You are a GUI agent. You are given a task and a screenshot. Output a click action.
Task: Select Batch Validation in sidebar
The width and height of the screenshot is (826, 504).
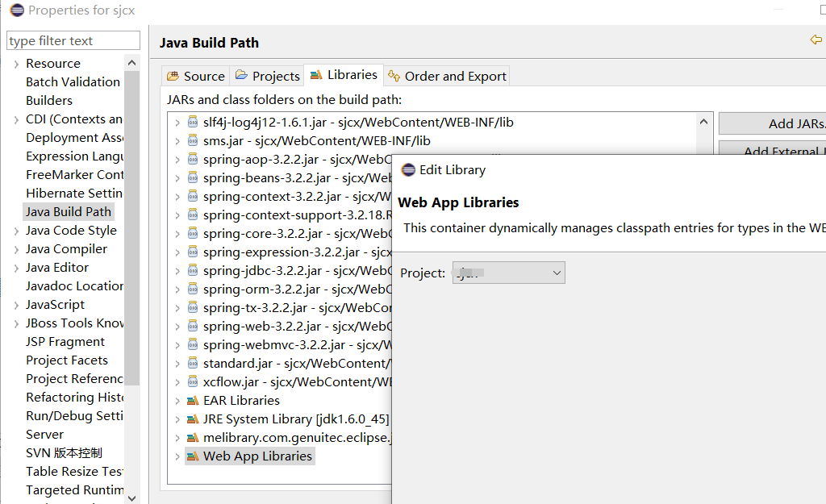coord(73,81)
